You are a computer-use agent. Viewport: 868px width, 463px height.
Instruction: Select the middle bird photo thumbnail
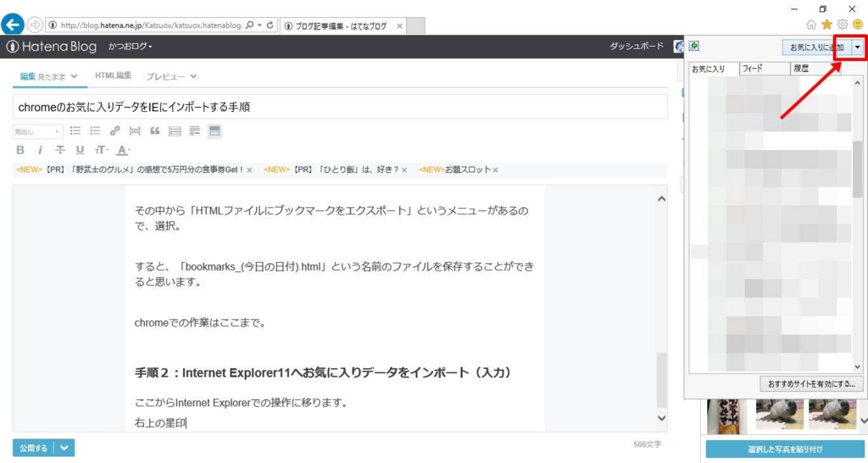[x=780, y=415]
